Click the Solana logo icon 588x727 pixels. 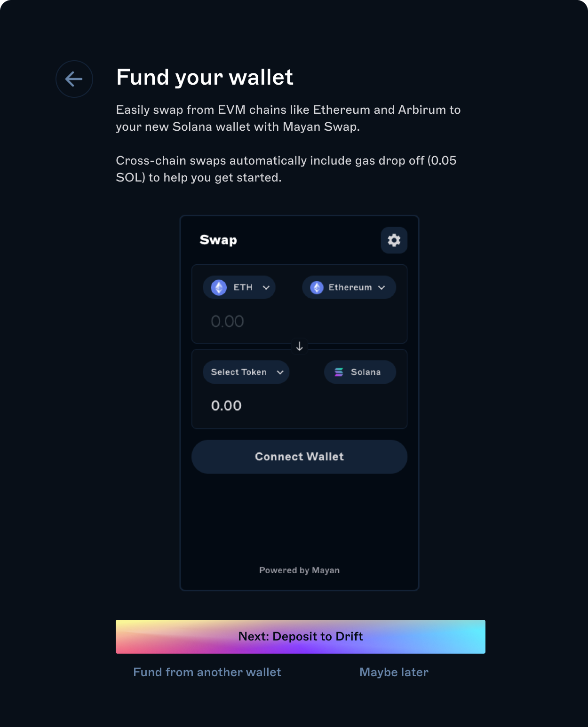339,372
